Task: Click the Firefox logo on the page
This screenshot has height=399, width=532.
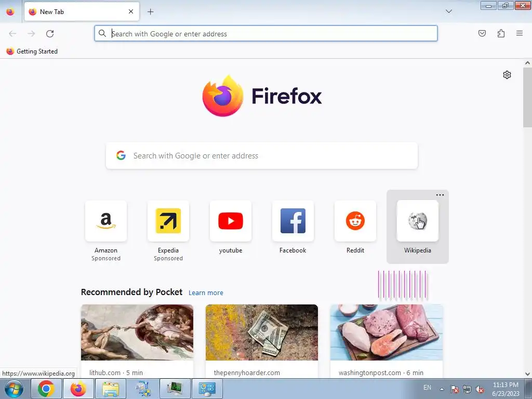Action: (262, 96)
